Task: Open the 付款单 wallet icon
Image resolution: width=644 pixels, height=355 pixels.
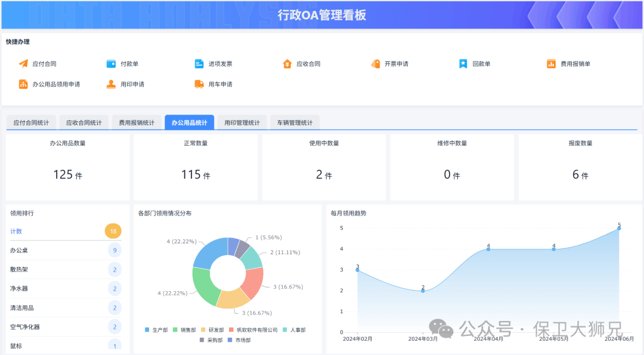Action: (111, 64)
